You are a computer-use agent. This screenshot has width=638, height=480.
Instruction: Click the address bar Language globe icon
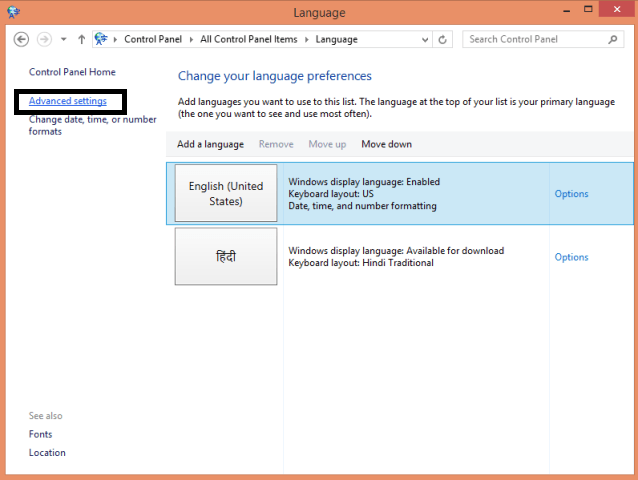coord(101,39)
